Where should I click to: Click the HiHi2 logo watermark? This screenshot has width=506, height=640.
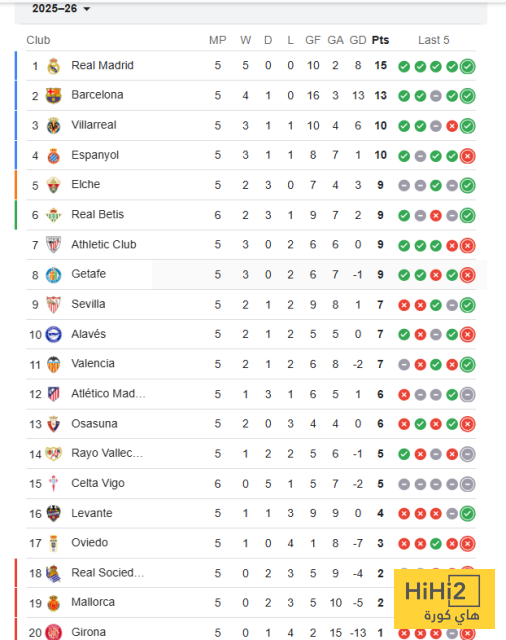(444, 599)
